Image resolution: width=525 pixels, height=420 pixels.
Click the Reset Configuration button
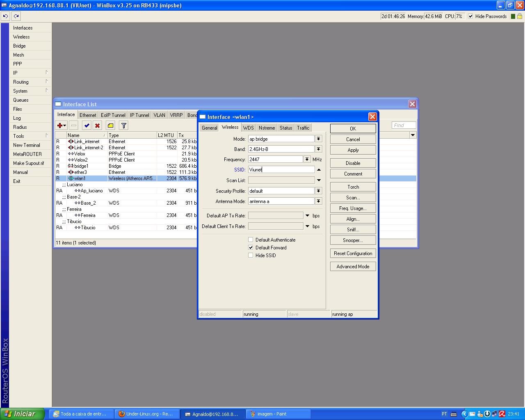353,253
